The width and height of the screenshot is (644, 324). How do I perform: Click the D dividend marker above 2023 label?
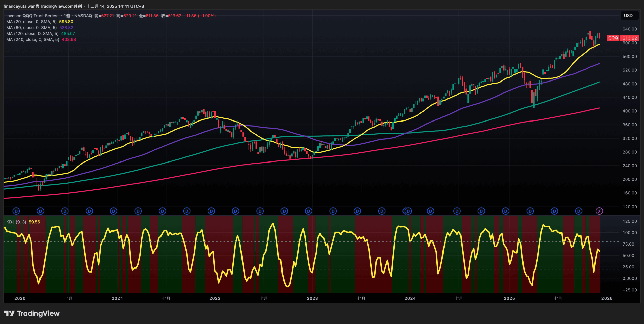pos(309,211)
